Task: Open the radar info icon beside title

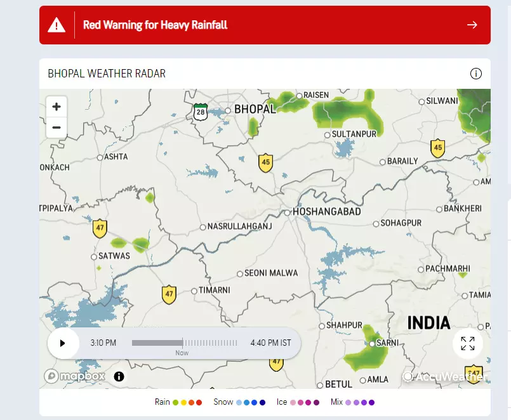Action: 475,74
